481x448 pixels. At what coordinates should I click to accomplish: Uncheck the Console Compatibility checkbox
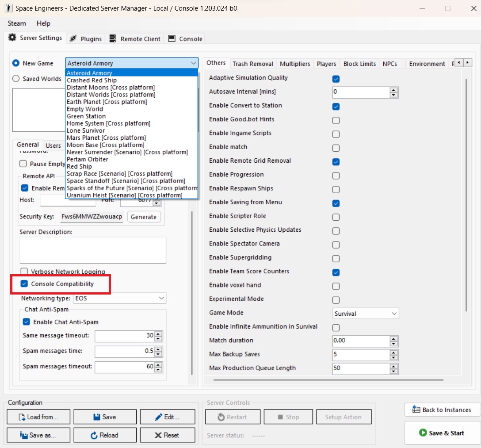pos(25,284)
